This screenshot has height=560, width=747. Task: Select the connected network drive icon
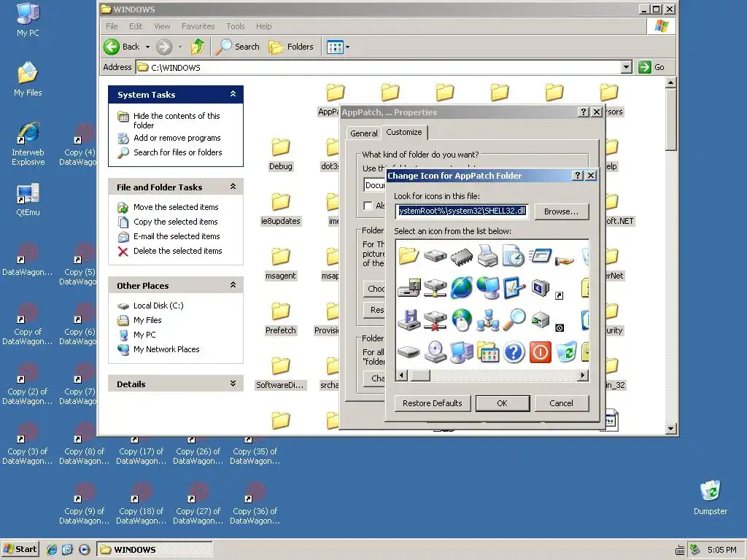pyautogui.click(x=435, y=288)
